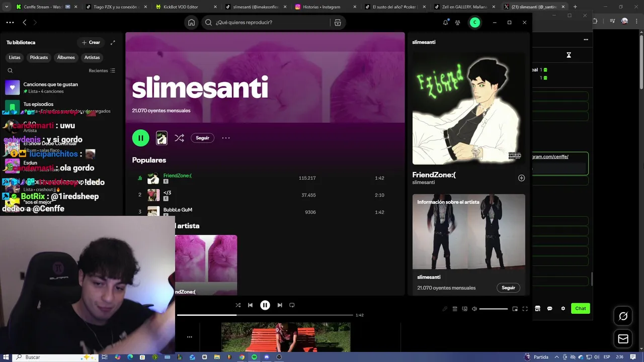This screenshot has width=644, height=362.
Task: Click the floating crossed-circle button above envelope
Action: (623, 316)
